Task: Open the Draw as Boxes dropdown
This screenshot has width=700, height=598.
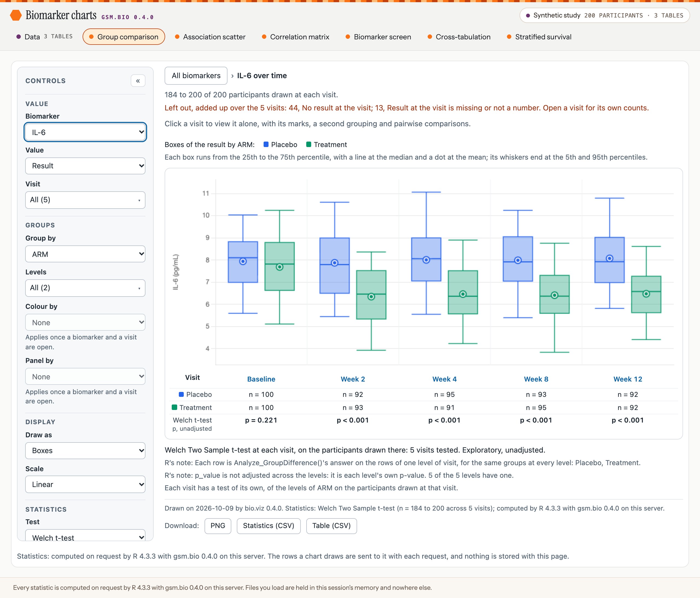Action: pyautogui.click(x=85, y=450)
